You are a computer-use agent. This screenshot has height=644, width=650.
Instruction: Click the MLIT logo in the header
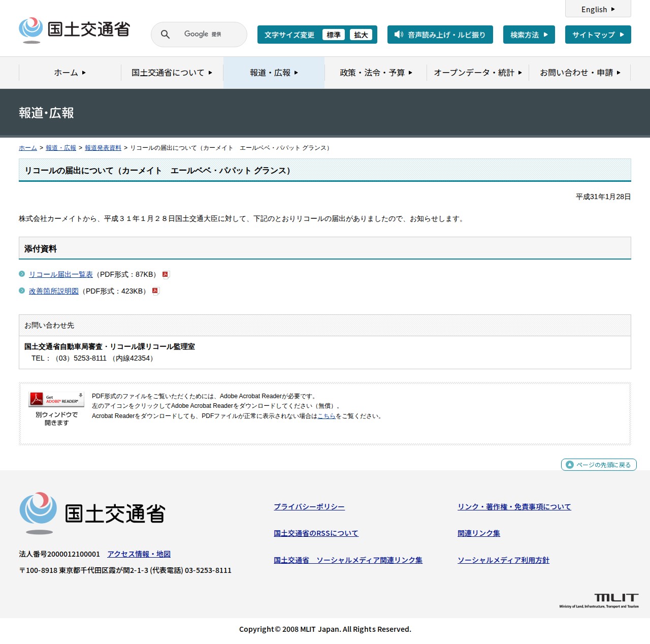[74, 30]
